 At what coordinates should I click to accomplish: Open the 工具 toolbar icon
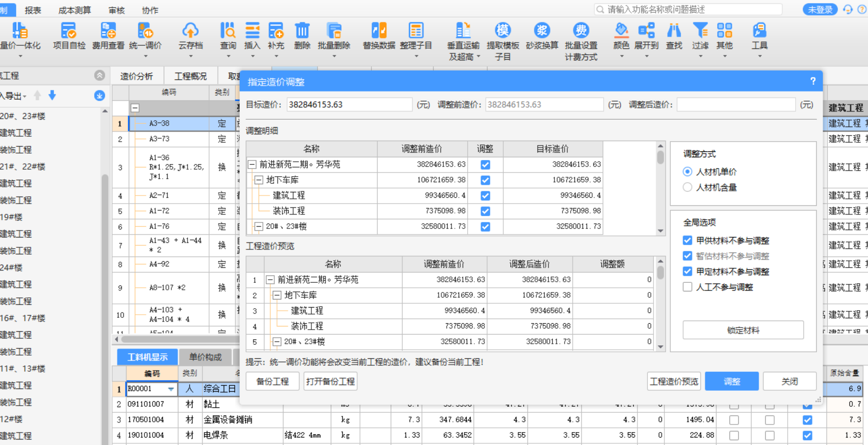tap(760, 37)
